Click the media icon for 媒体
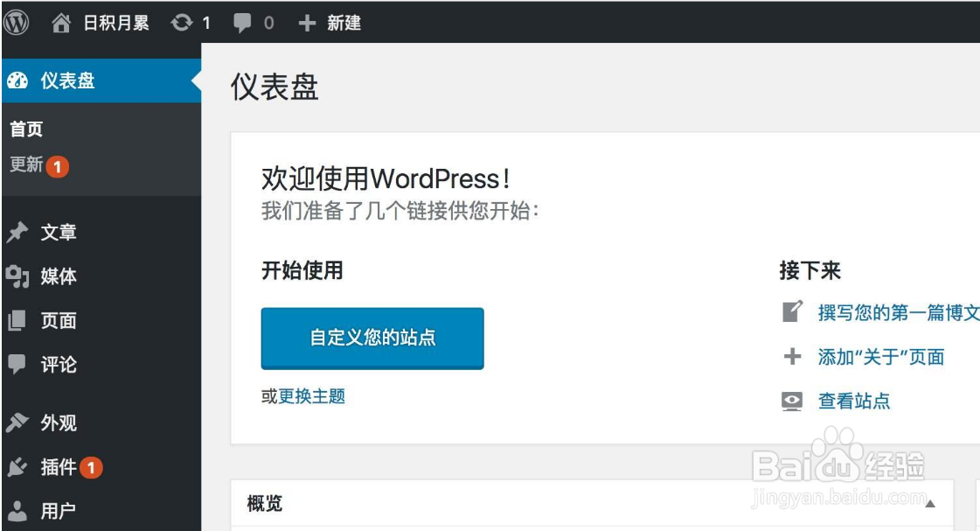This screenshot has width=980, height=531. click(17, 276)
